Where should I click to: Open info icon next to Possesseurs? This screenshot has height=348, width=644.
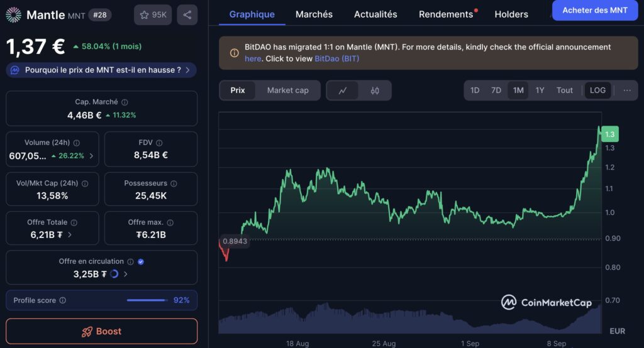click(174, 183)
